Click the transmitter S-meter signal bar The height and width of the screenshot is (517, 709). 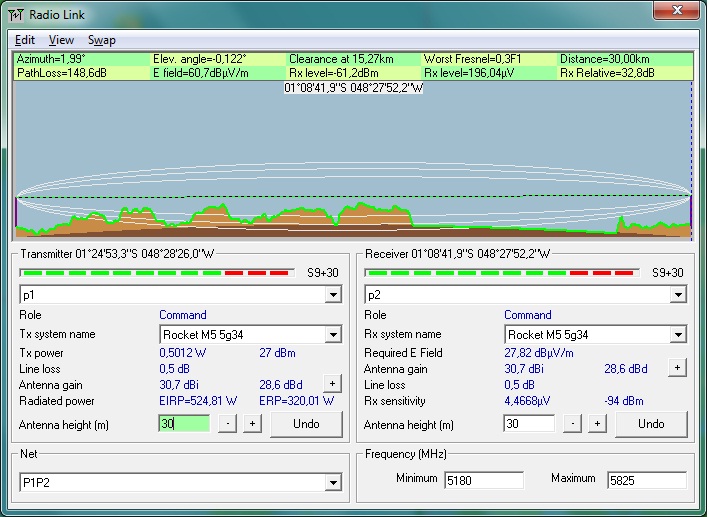[157, 272]
